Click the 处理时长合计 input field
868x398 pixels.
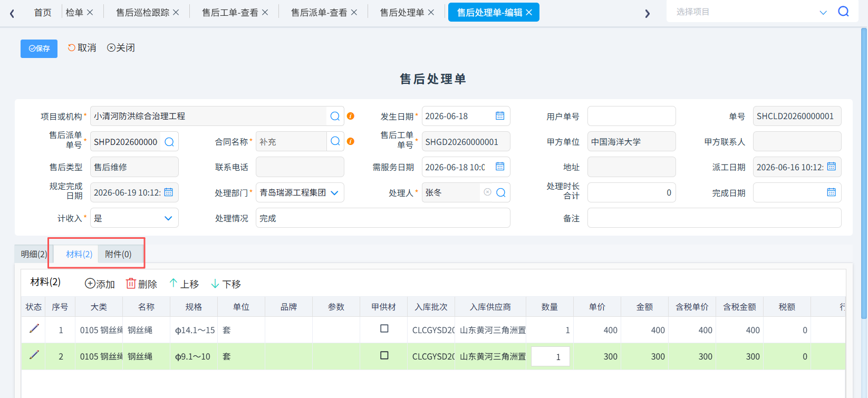click(631, 192)
